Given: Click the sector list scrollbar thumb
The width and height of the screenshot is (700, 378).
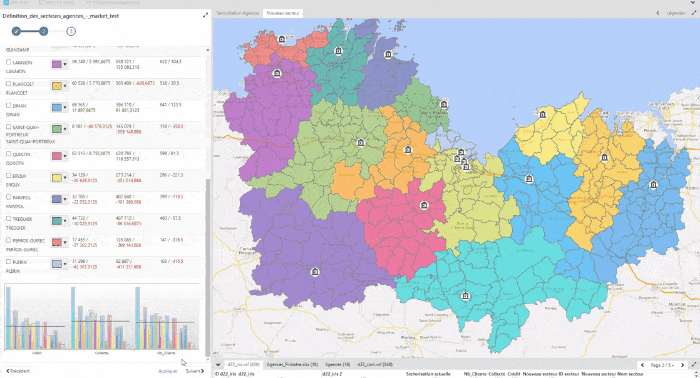Looking at the screenshot, I should [x=207, y=267].
